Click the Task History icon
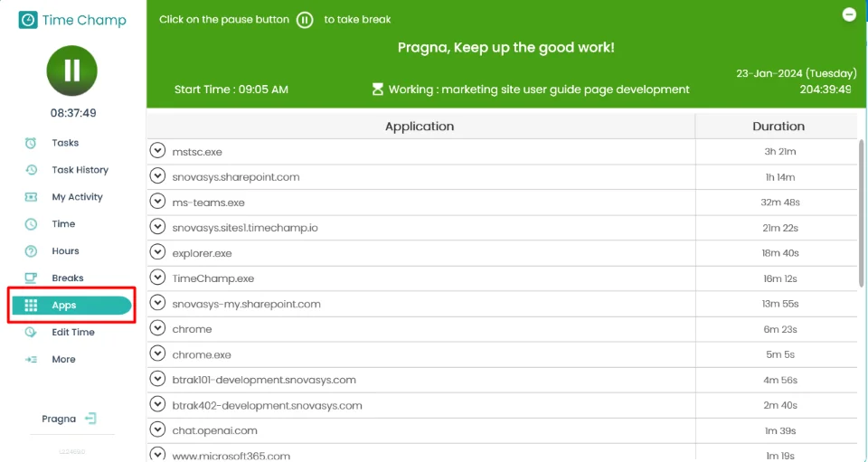868x462 pixels. (31, 170)
